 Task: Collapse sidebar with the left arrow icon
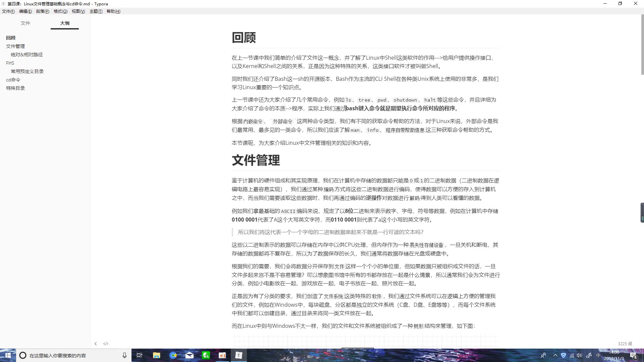coord(96,344)
